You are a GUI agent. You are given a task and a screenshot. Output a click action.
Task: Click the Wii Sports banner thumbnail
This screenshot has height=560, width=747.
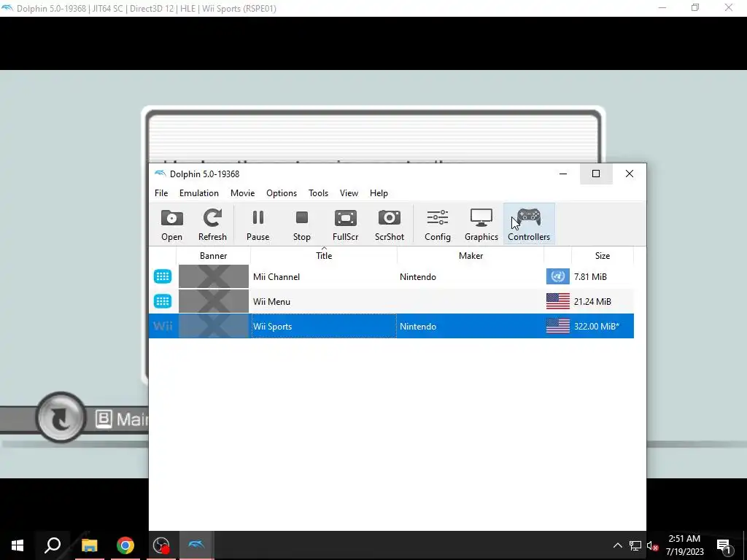214,326
